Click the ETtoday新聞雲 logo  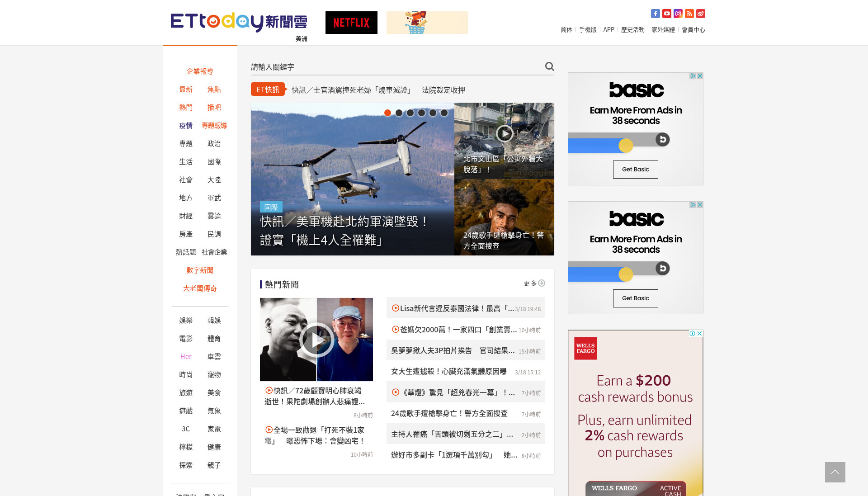tap(239, 22)
